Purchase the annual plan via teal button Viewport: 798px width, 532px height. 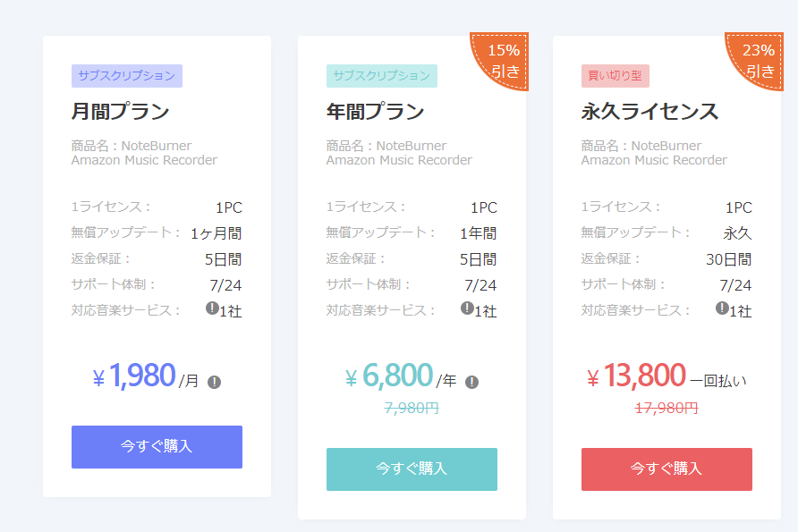coord(412,469)
